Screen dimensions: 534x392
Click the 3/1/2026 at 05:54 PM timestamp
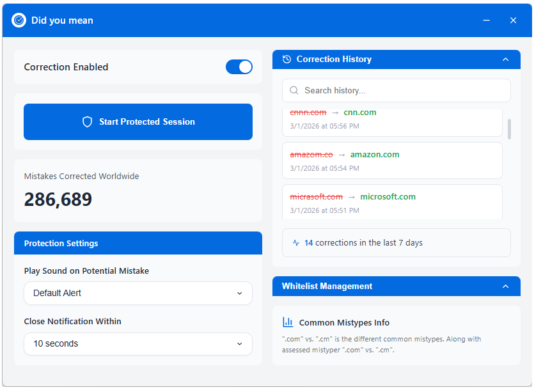point(324,168)
